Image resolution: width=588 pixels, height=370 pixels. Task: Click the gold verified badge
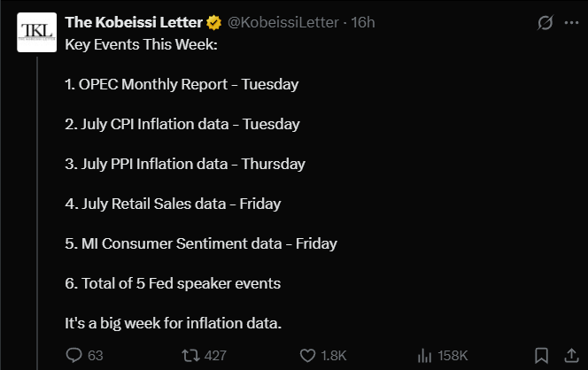[213, 22]
